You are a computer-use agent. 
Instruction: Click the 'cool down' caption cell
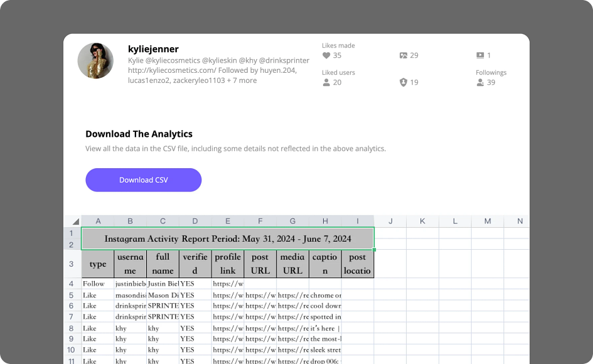pyautogui.click(x=325, y=306)
